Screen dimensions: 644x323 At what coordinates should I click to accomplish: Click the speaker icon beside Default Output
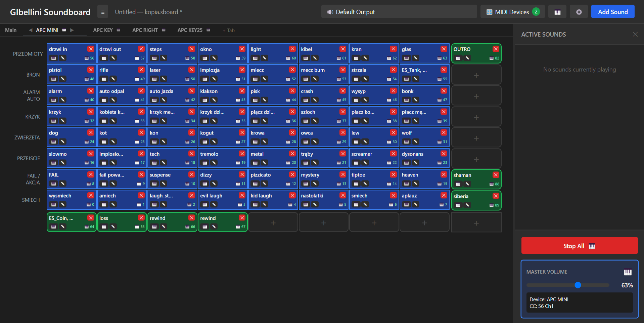[x=330, y=12]
